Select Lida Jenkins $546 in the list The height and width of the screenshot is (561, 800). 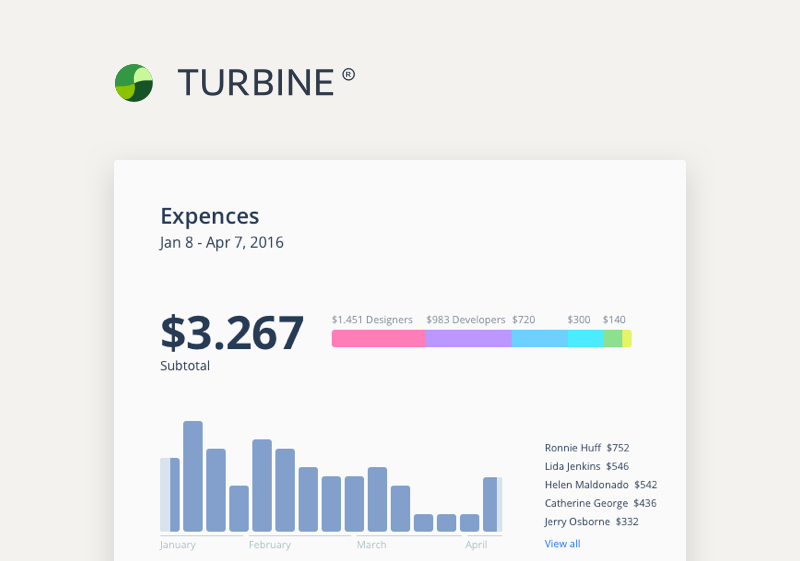tap(587, 466)
